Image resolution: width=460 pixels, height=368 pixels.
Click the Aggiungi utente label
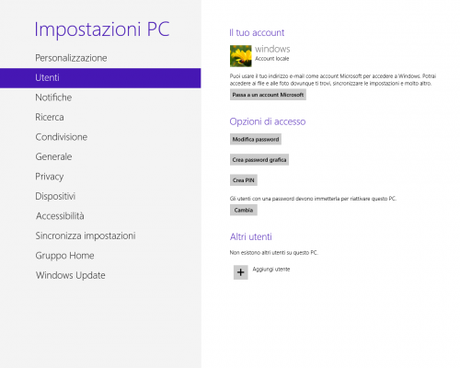click(271, 269)
